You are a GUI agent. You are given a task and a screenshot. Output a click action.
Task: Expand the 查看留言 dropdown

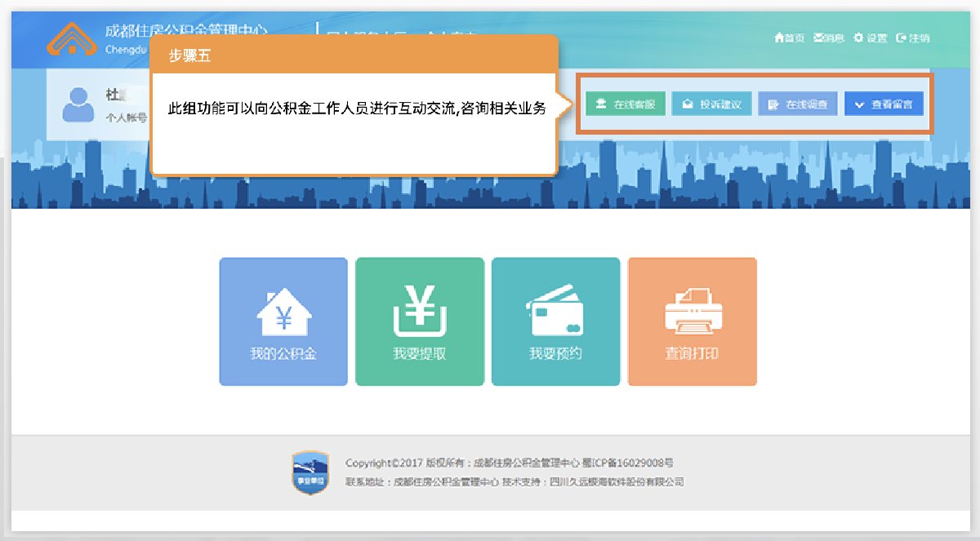(x=884, y=104)
